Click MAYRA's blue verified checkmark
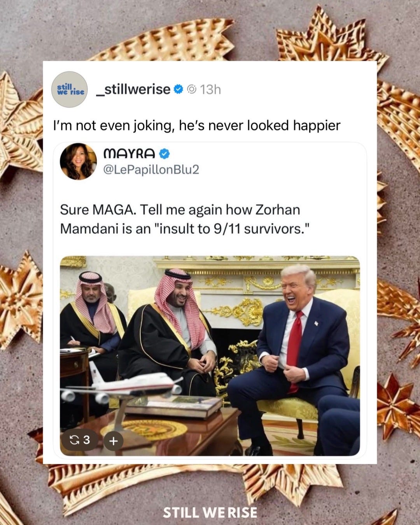 [x=164, y=154]
